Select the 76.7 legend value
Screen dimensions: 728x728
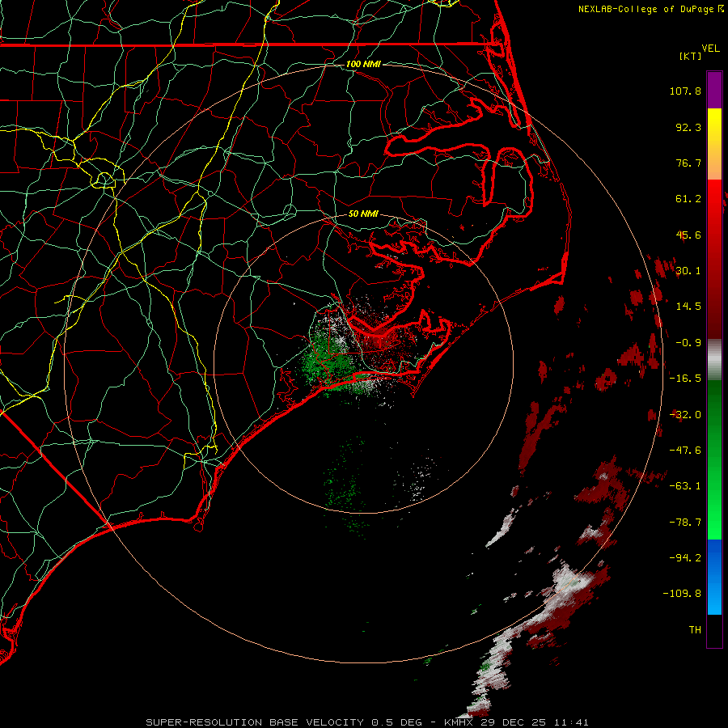688,163
